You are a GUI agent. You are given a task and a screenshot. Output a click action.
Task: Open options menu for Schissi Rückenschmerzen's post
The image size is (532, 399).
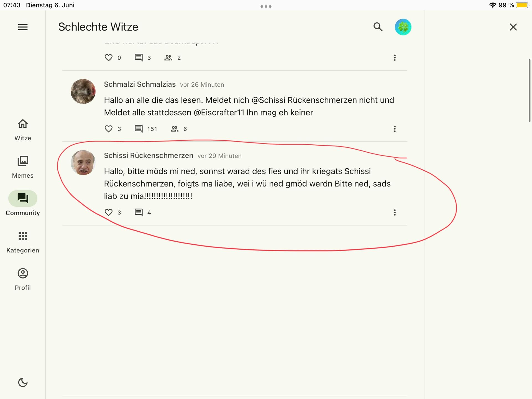(x=395, y=213)
